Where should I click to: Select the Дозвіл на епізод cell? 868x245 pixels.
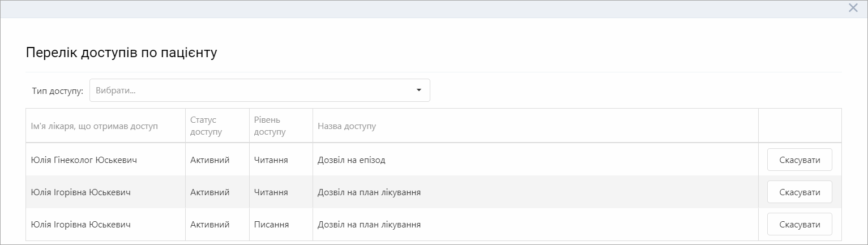[x=351, y=160]
